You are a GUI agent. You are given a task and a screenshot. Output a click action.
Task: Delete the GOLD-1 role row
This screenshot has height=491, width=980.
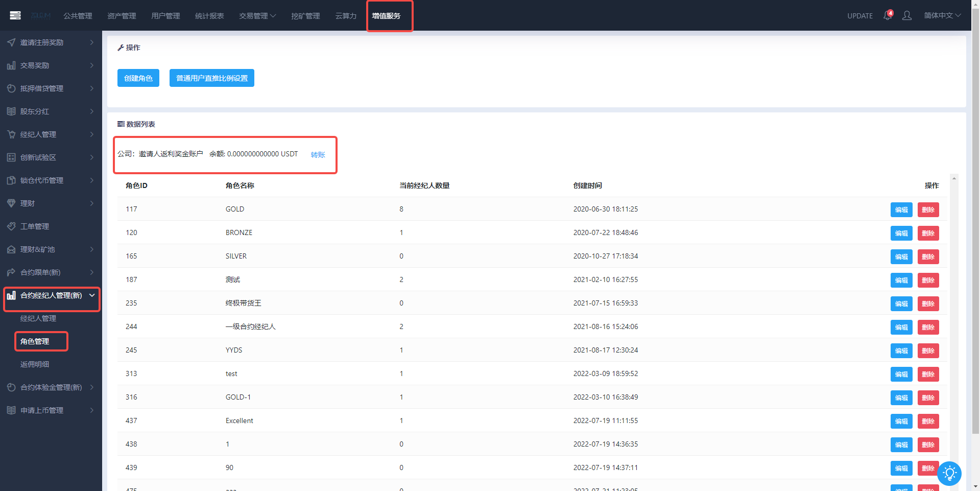pos(928,398)
